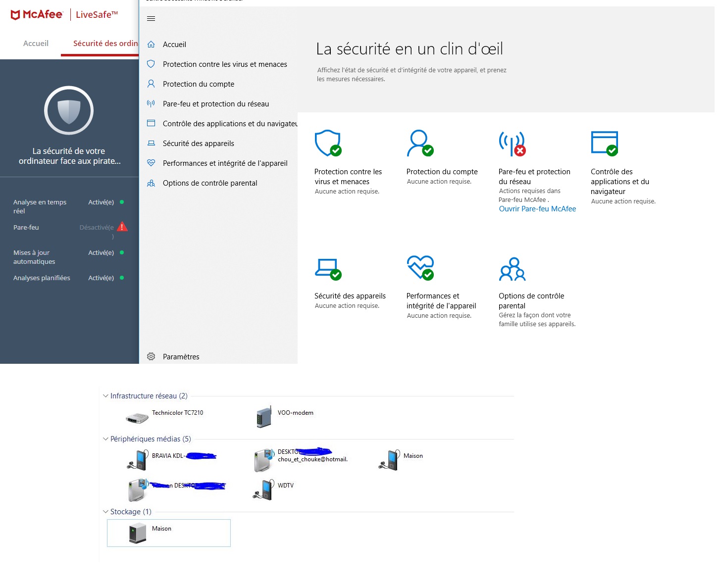Select the Technicolor TC7210 router icon
This screenshot has width=721, height=588.
(137, 418)
